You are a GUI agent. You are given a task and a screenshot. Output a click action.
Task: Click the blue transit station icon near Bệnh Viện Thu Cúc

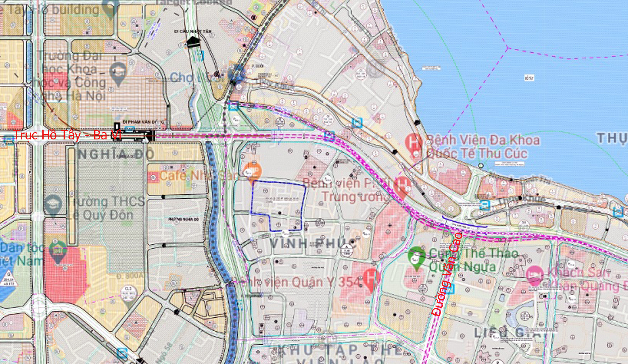[357, 122]
